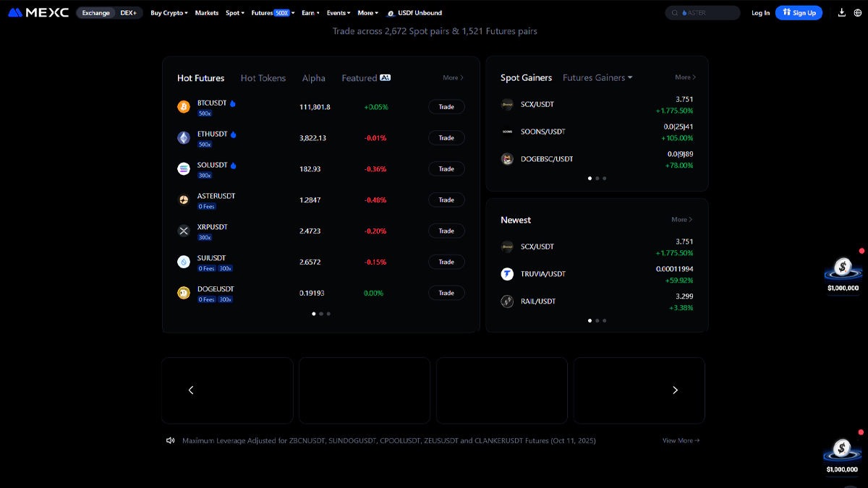868x488 pixels.
Task: Switch toggle to DEX+ mode
Action: [129, 13]
